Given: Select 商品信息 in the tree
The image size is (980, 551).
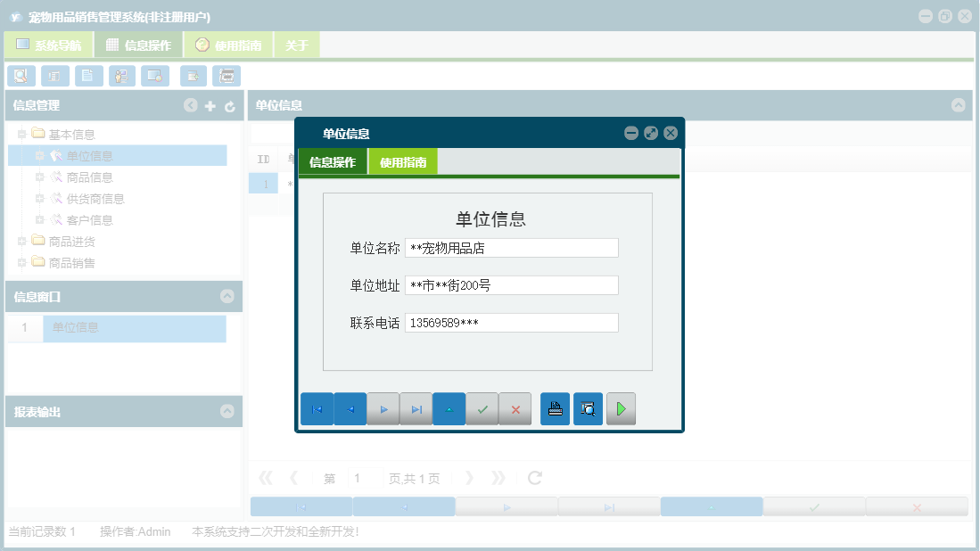Looking at the screenshot, I should pos(91,177).
